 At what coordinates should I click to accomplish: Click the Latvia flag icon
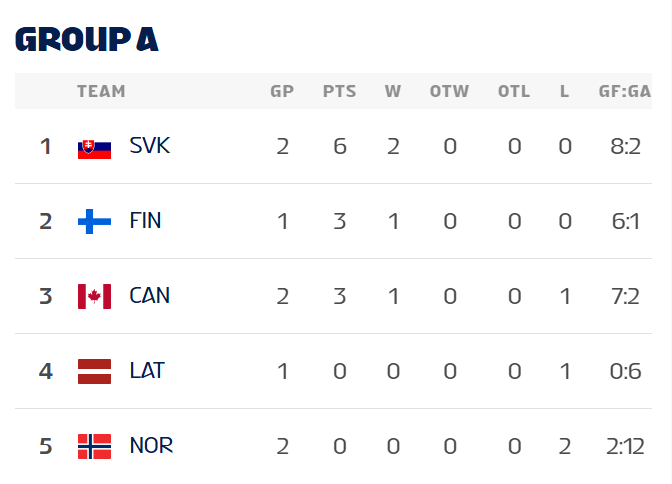(94, 371)
